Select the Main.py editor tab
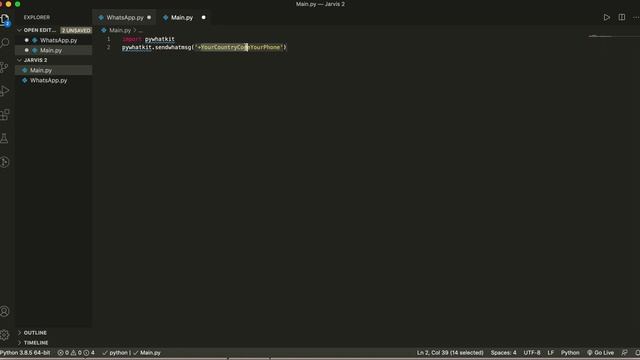 point(182,18)
